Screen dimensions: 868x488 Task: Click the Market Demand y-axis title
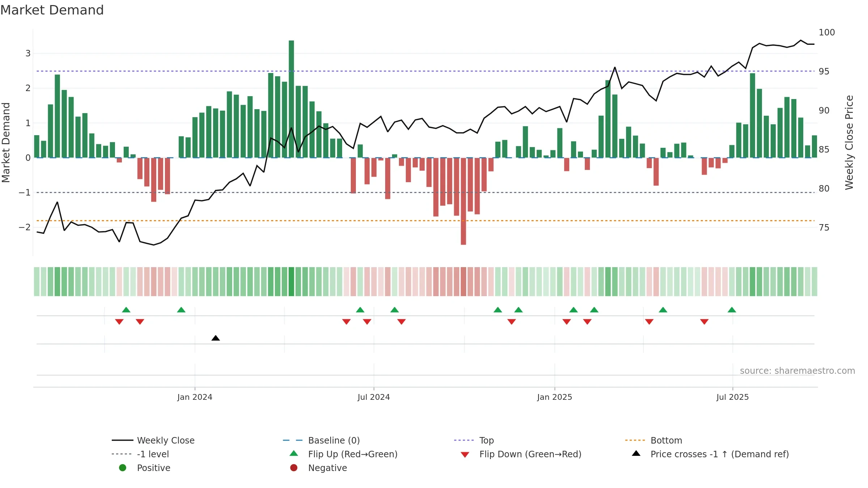6,142
